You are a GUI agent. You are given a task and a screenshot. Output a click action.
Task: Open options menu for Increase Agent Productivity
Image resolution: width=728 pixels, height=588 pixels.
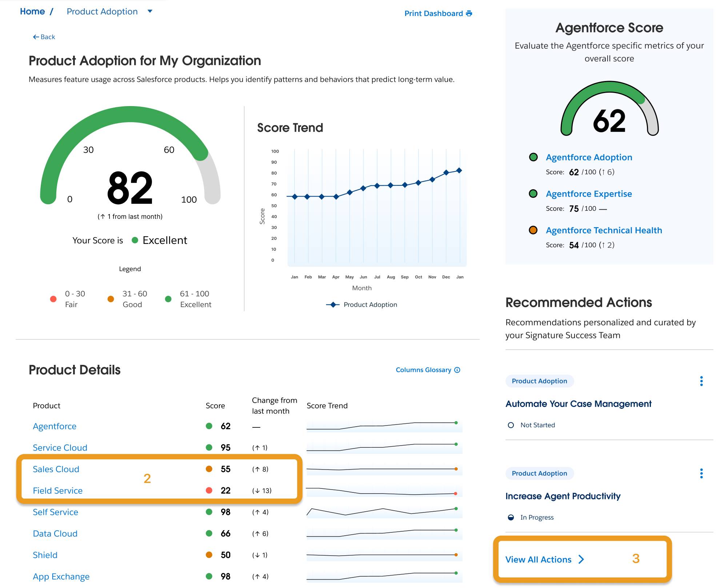click(701, 473)
